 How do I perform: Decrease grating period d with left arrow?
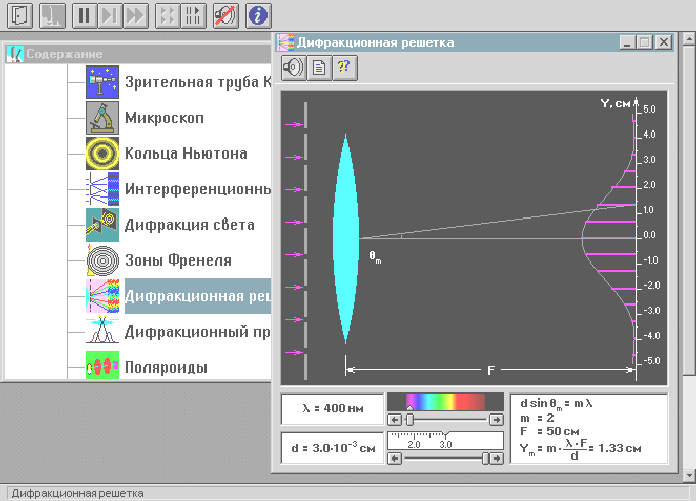(x=395, y=458)
